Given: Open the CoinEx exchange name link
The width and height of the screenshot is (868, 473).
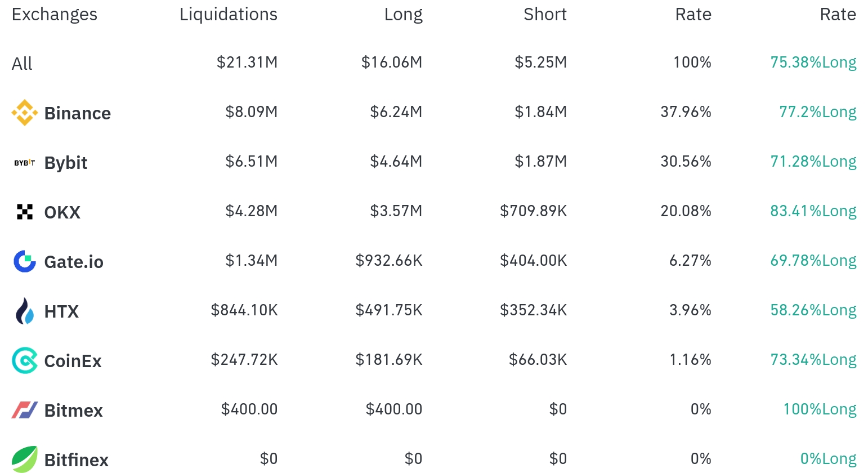Looking at the screenshot, I should pyautogui.click(x=73, y=361).
